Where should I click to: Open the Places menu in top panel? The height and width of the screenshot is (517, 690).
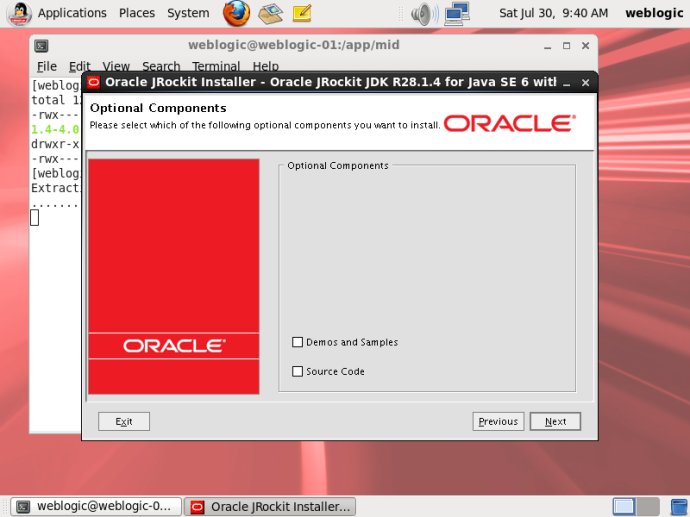(137, 13)
